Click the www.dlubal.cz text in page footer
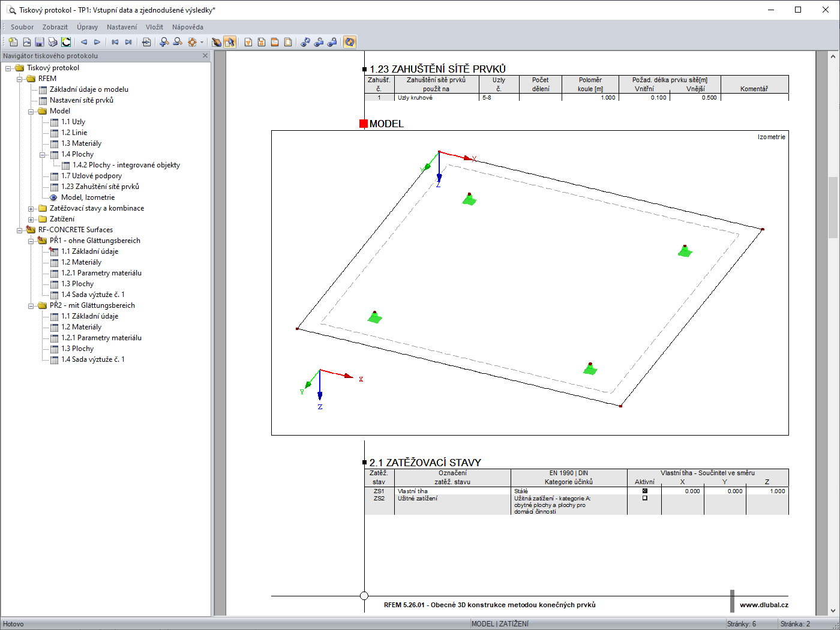Viewport: 840px width, 630px height. (764, 605)
